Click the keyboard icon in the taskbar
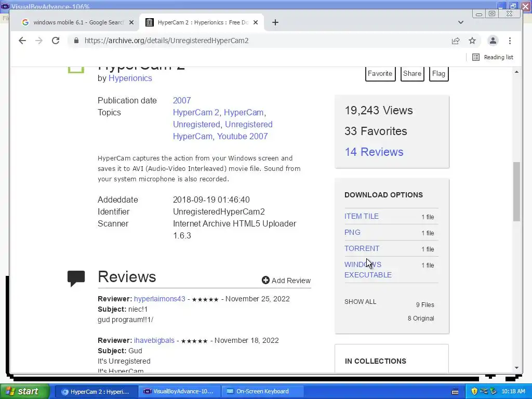This screenshot has height=399, width=532. pyautogui.click(x=455, y=392)
